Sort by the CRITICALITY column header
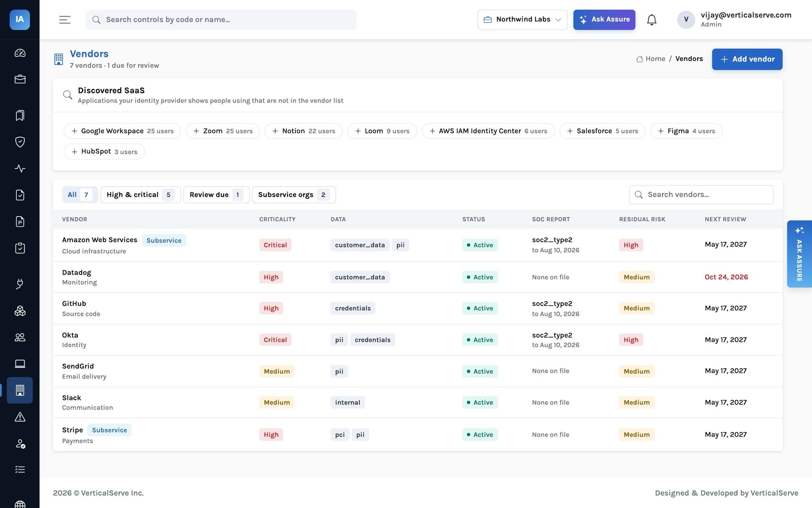 coord(277,219)
